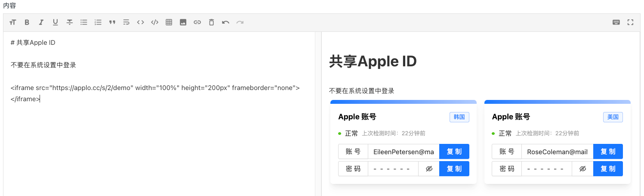Insert a blockquote
This screenshot has width=644, height=196.
pos(112,22)
